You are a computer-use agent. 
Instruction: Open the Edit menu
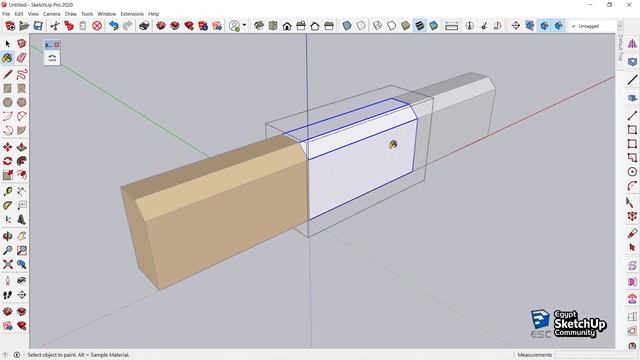pos(19,14)
